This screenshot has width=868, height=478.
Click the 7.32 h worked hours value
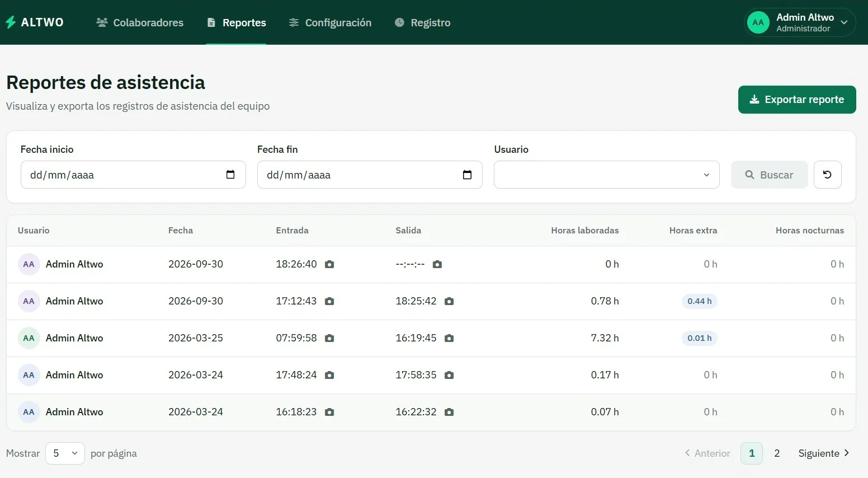[605, 338]
